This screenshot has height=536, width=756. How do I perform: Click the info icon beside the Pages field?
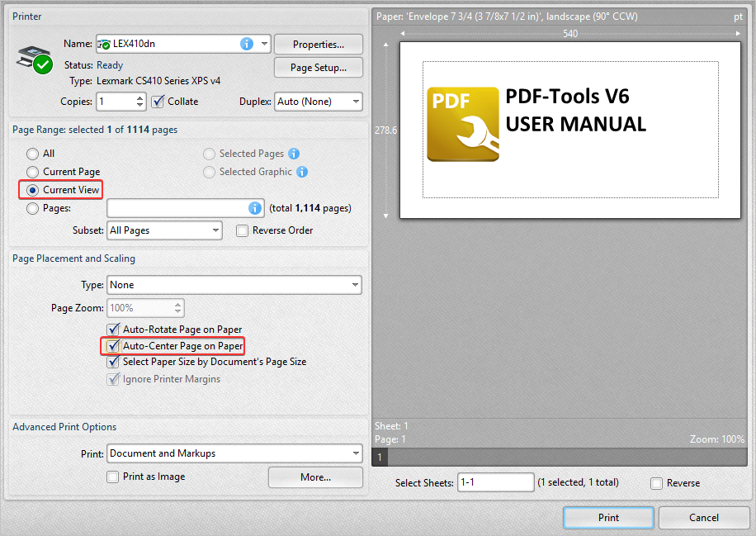(256, 208)
